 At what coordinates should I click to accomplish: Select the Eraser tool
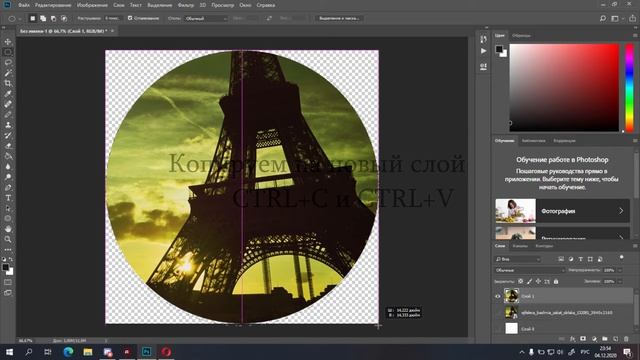(8, 146)
